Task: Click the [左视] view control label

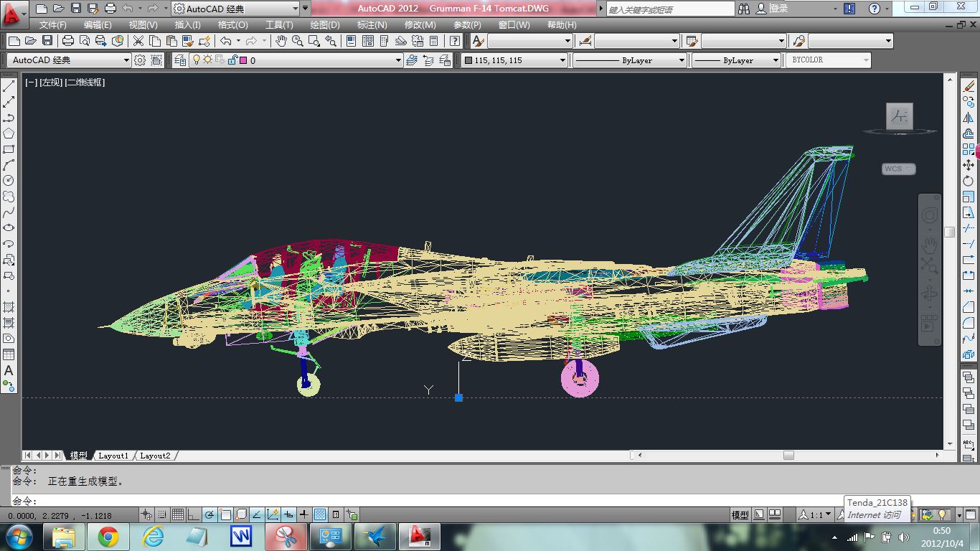Action: tap(51, 83)
